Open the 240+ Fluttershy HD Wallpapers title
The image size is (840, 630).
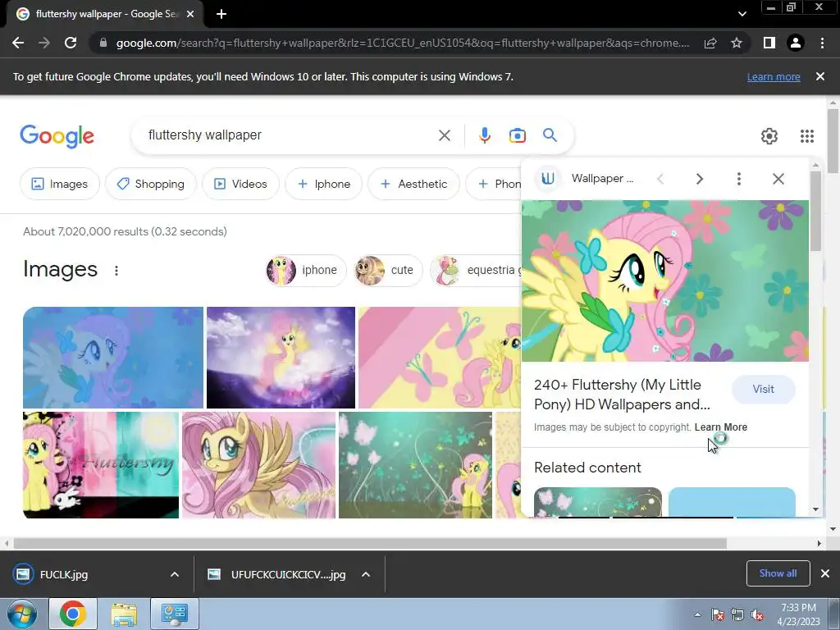point(622,395)
